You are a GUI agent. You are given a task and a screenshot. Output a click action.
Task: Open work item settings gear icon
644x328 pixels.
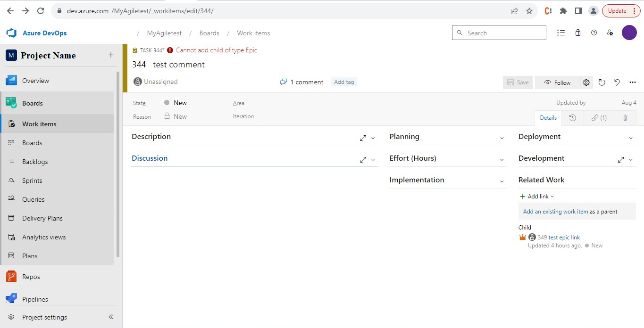click(x=586, y=82)
